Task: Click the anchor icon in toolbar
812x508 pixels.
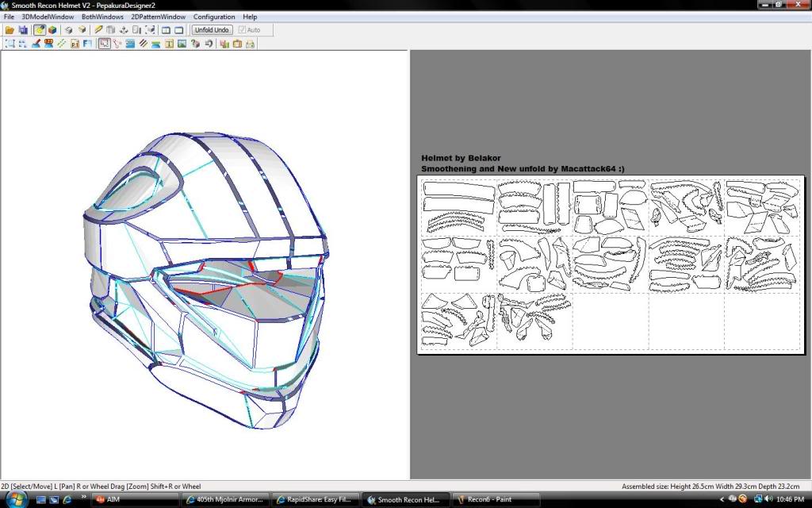Action: (124, 30)
